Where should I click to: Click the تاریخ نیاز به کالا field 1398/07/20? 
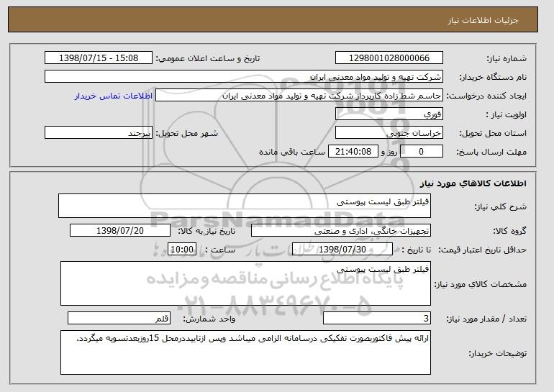point(120,231)
